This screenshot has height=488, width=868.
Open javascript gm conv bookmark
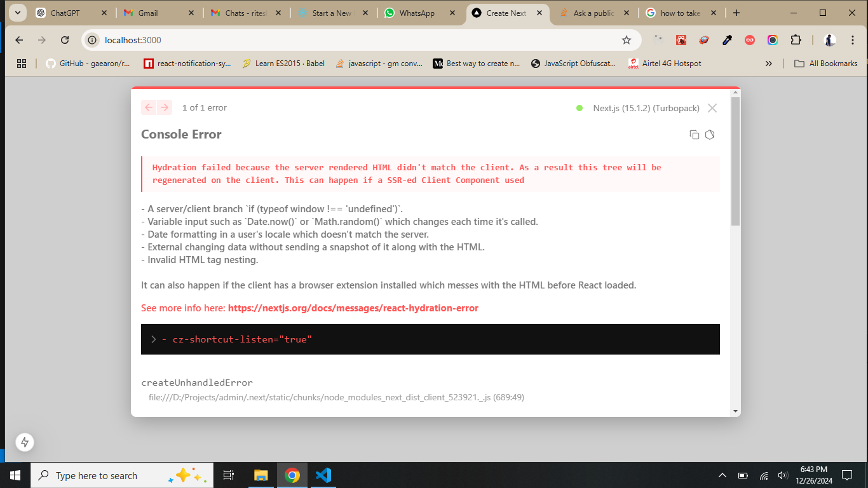(x=379, y=64)
